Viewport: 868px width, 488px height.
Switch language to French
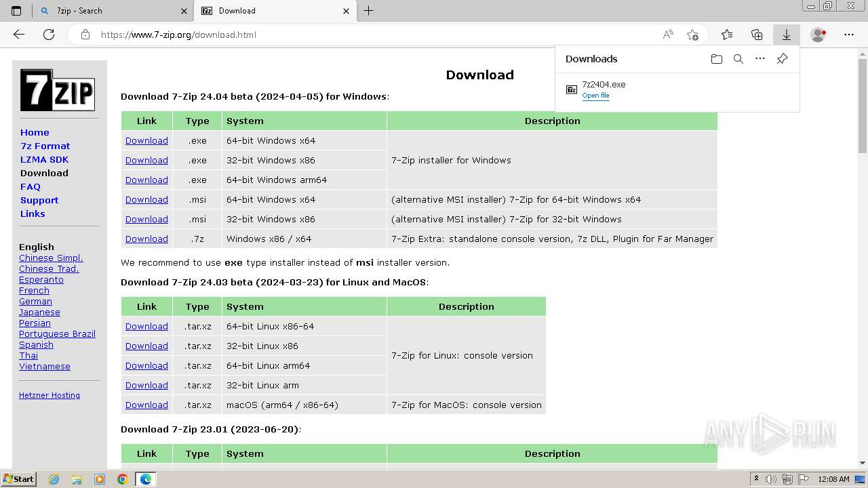[x=34, y=290]
